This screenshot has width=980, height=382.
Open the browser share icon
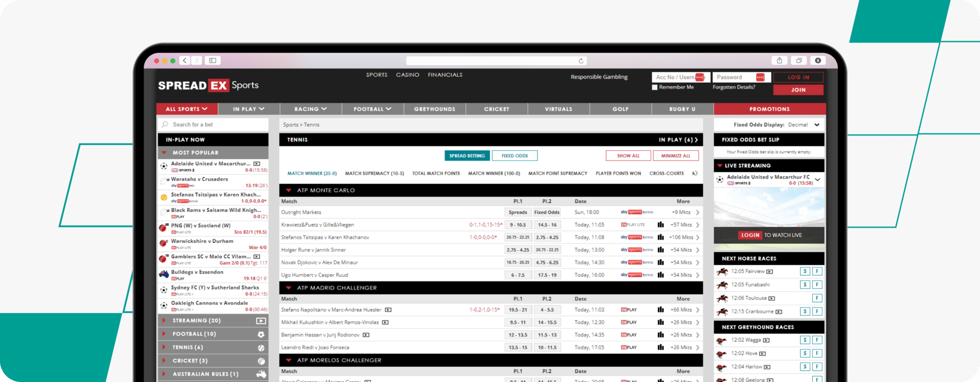(x=779, y=60)
